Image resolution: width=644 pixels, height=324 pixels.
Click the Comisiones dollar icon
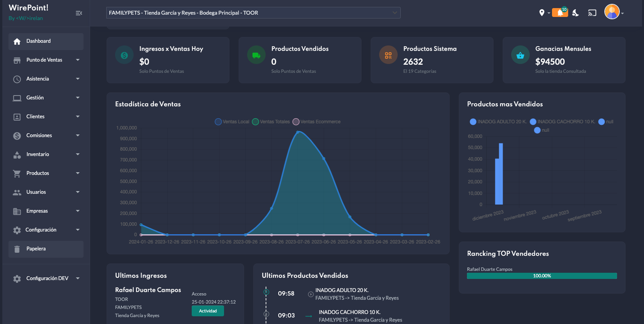(17, 136)
